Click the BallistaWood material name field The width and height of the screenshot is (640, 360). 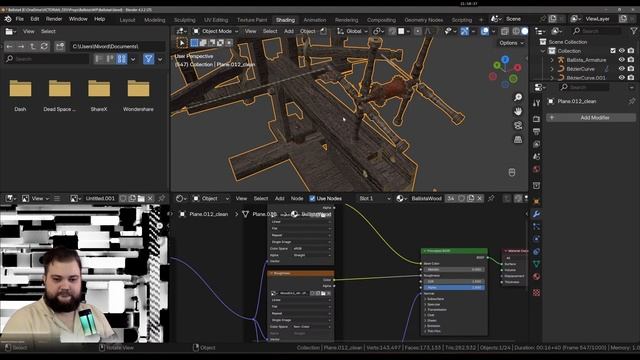coord(427,198)
